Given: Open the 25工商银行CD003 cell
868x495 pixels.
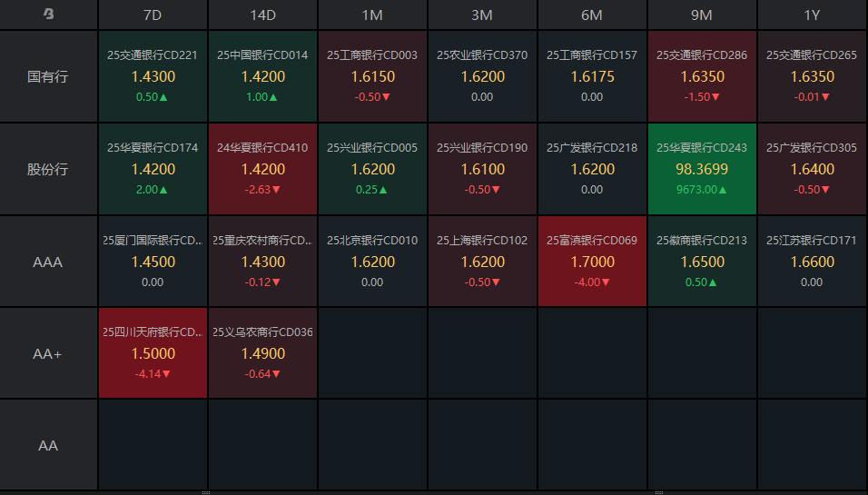Looking at the screenshot, I should tap(372, 76).
